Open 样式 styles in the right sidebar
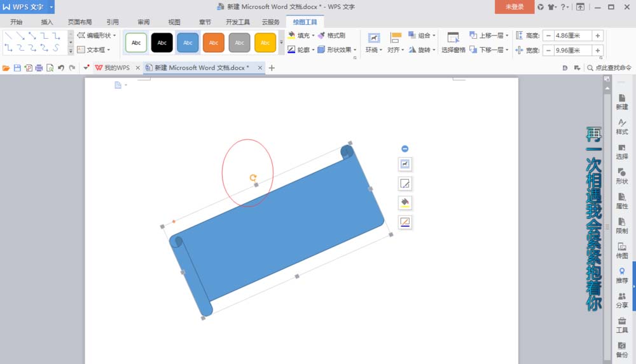This screenshot has width=636, height=364. point(622,127)
